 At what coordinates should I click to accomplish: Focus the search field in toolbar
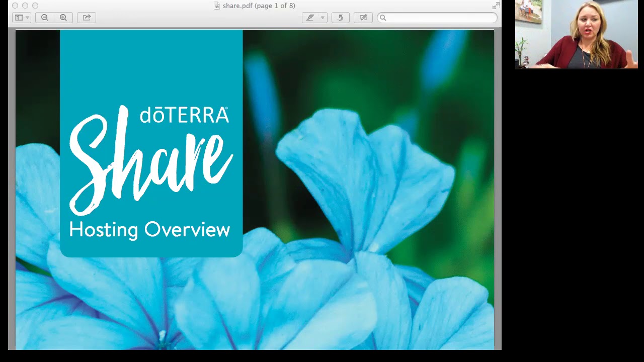pyautogui.click(x=437, y=18)
